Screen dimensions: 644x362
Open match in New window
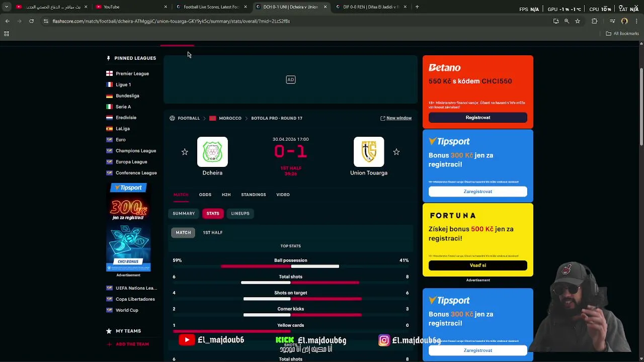396,118
